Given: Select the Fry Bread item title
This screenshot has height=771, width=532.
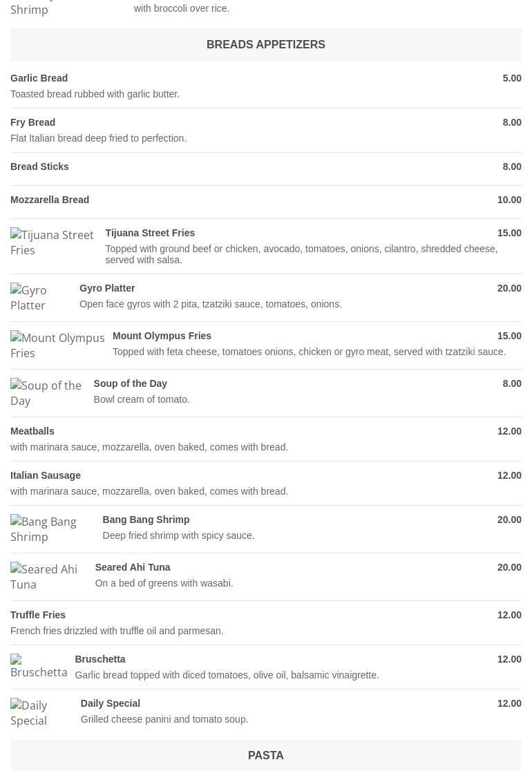Looking at the screenshot, I should (33, 122).
